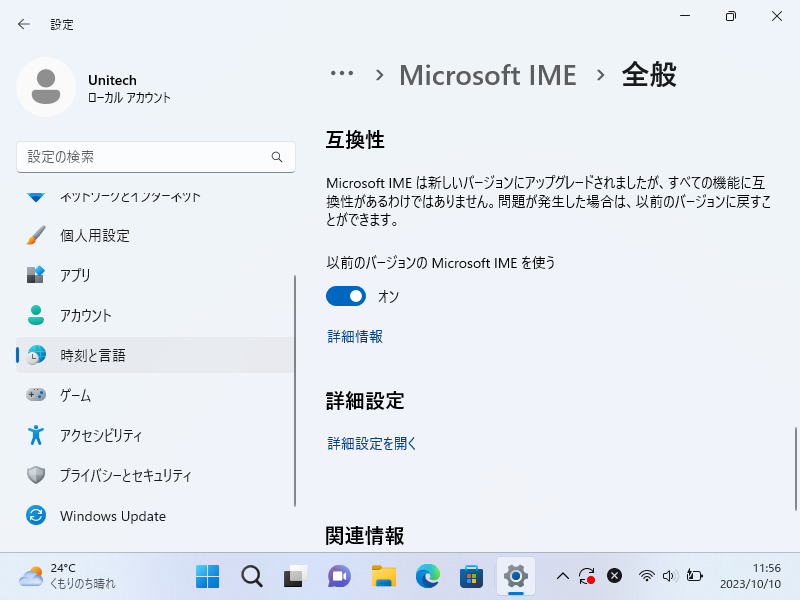
Task: Select the ゲーム controller icon
Action: (36, 394)
